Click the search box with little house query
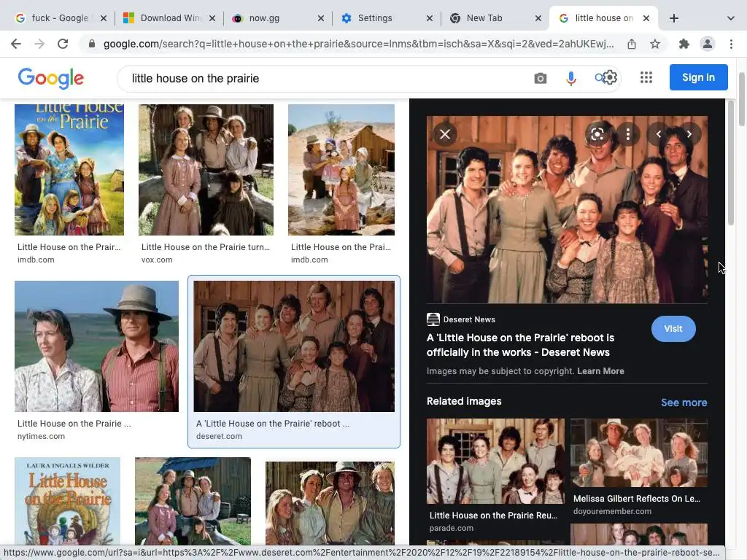The image size is (747, 560). (x=329, y=79)
